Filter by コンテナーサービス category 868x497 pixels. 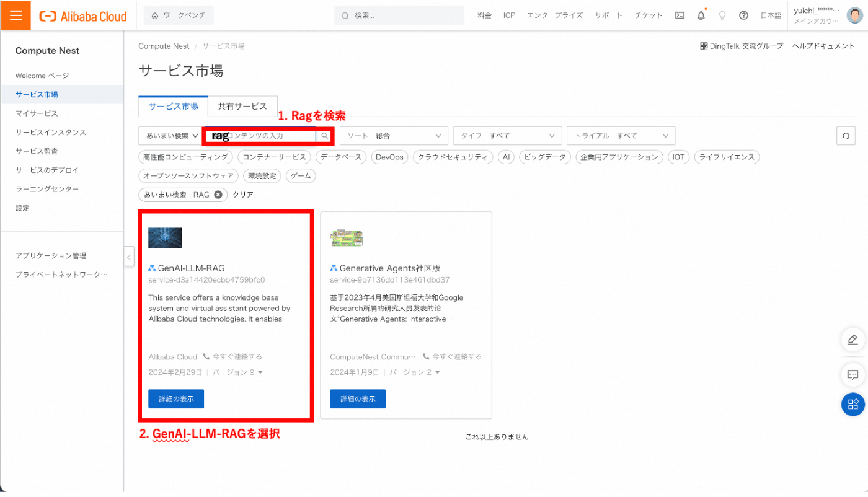tap(274, 157)
